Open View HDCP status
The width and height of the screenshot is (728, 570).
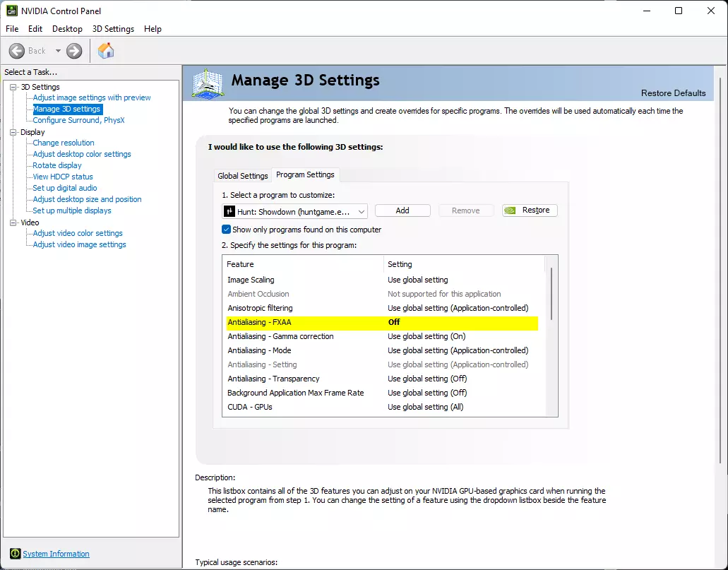point(63,177)
